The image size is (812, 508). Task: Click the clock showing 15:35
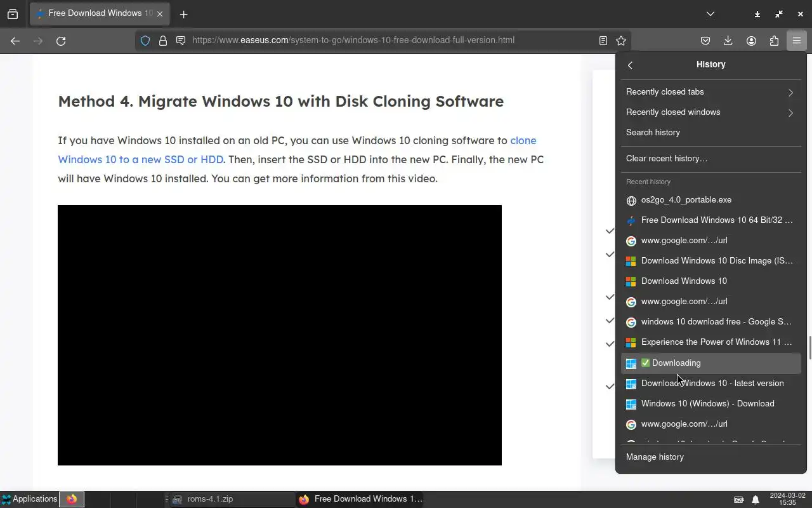787,499
